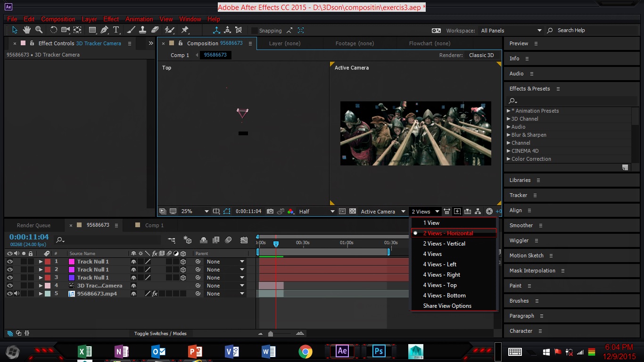Viewport: 644px width, 362px height.
Task: Switch to the Comp 1 timeline tab
Action: coord(154,225)
